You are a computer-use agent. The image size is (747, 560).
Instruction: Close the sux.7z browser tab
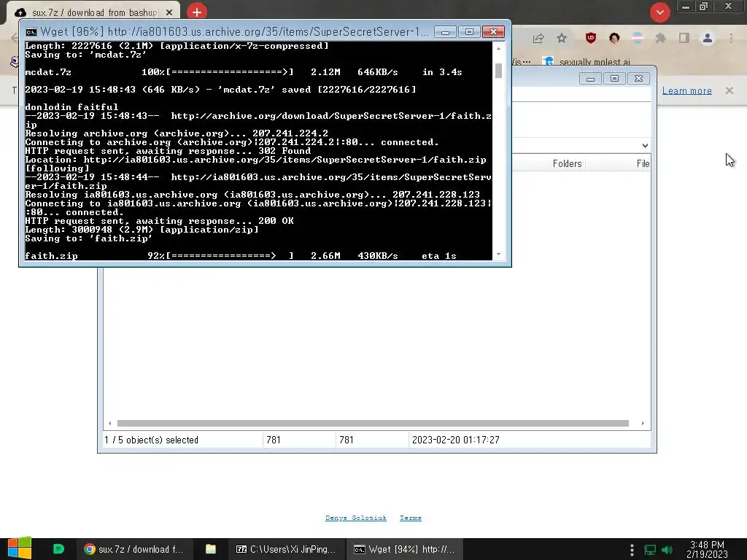169,13
